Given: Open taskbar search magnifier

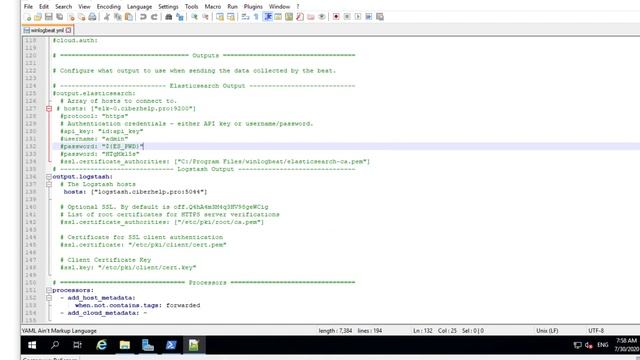Looking at the screenshot, I should point(55,345).
